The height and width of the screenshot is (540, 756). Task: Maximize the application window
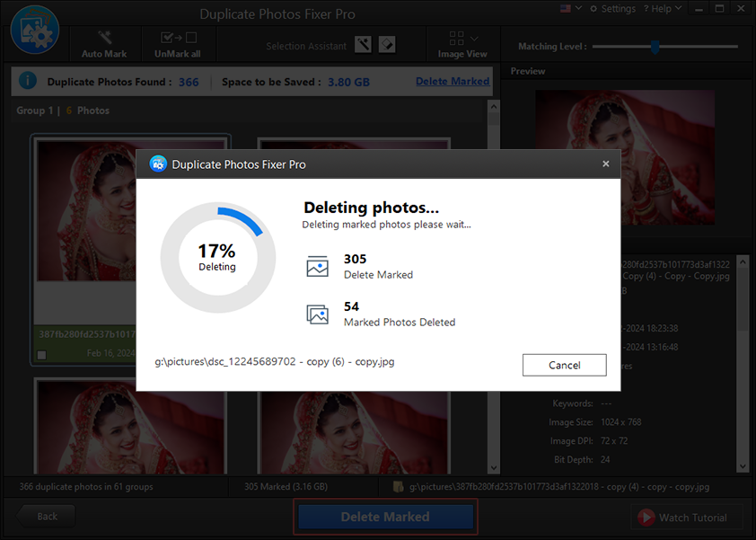tap(719, 9)
